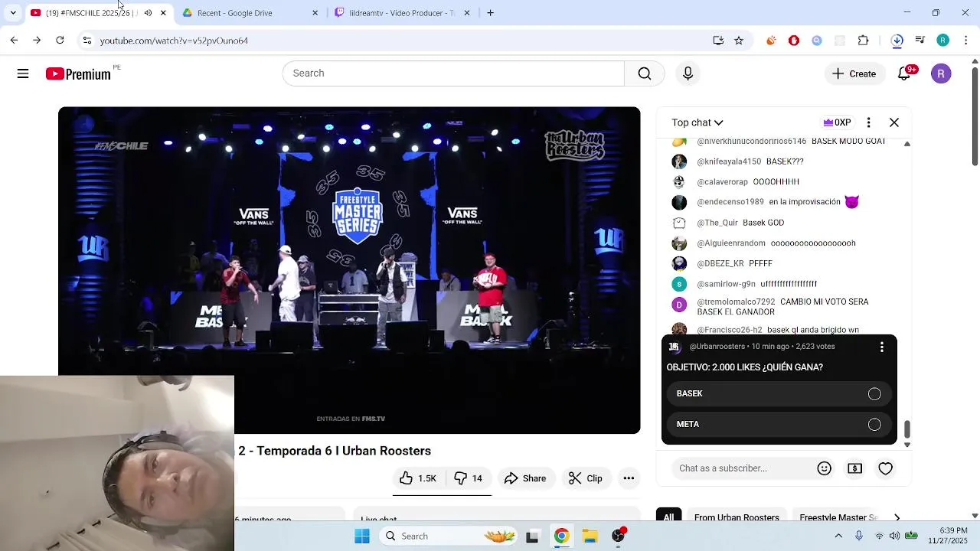This screenshot has height=551, width=980.
Task: Select From Urban Roosters chip
Action: click(x=737, y=517)
